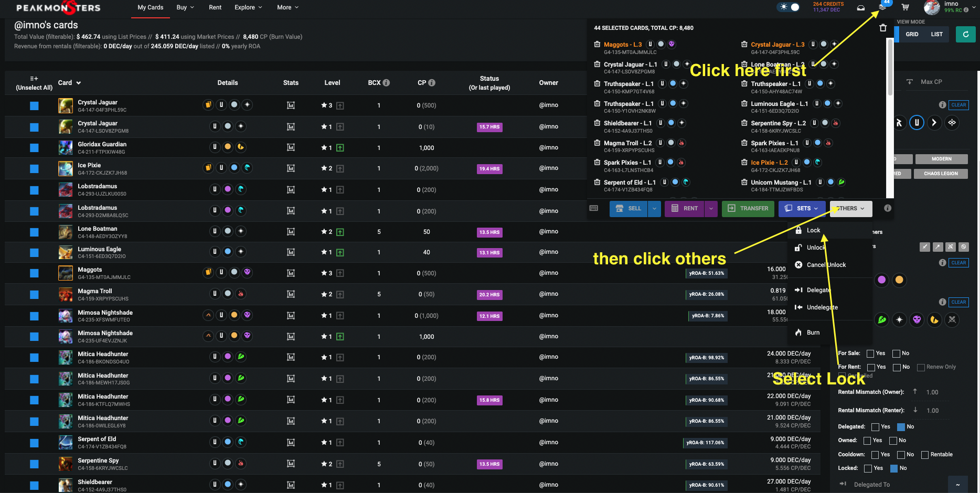Click the CHAOS LEGION filter button

(941, 174)
